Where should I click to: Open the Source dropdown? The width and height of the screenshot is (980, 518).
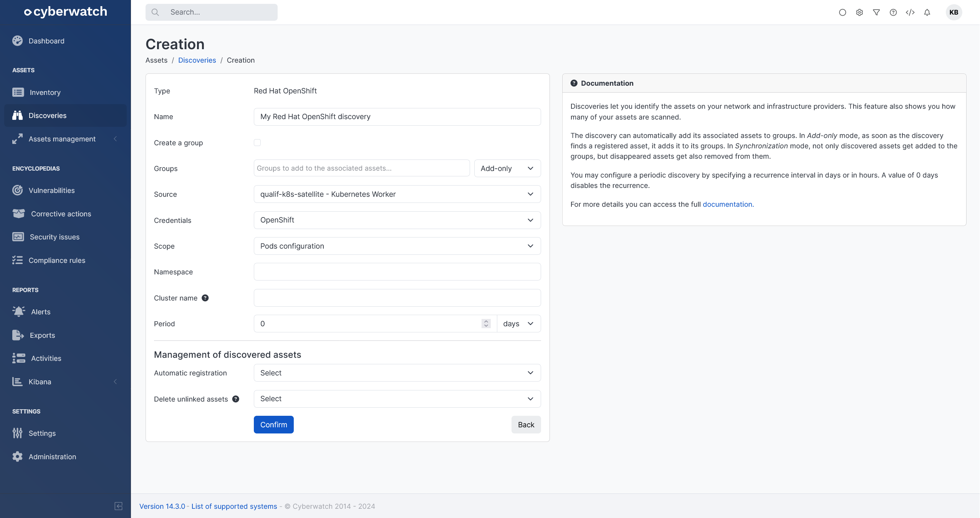coord(397,194)
